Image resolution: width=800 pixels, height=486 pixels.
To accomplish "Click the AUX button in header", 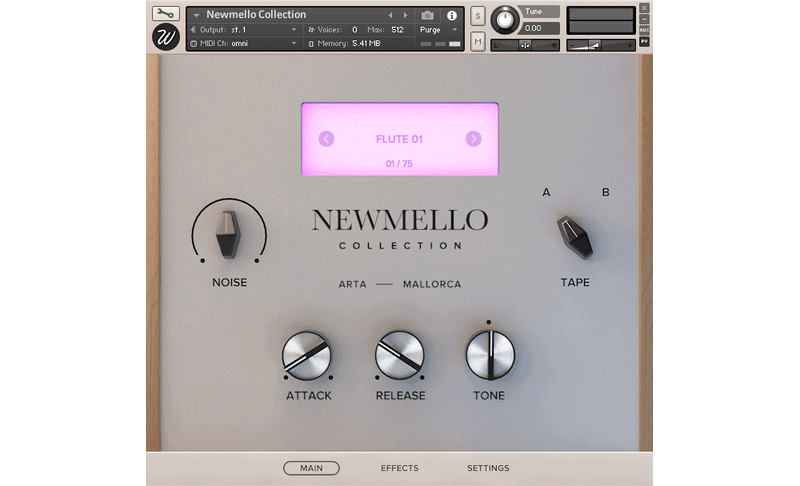I will (x=644, y=31).
